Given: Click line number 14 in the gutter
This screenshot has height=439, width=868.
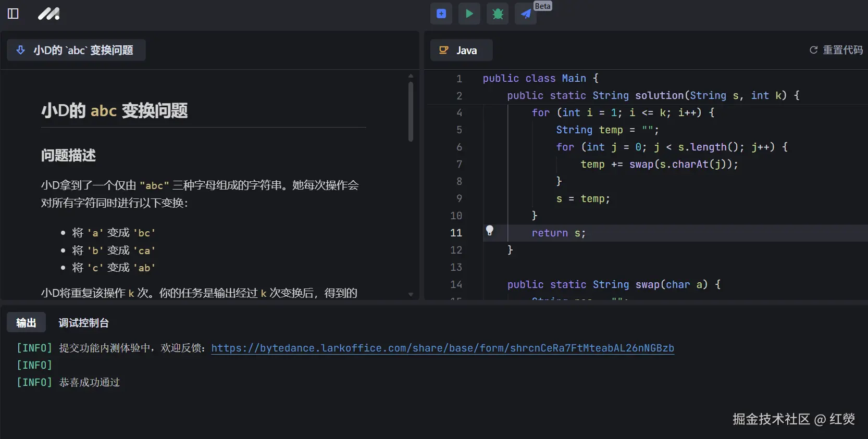Looking at the screenshot, I should click(456, 284).
